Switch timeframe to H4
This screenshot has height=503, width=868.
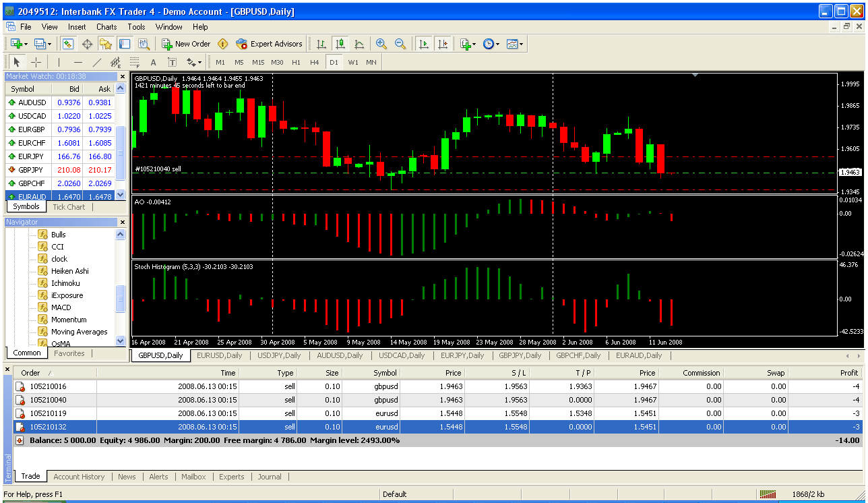tap(315, 62)
